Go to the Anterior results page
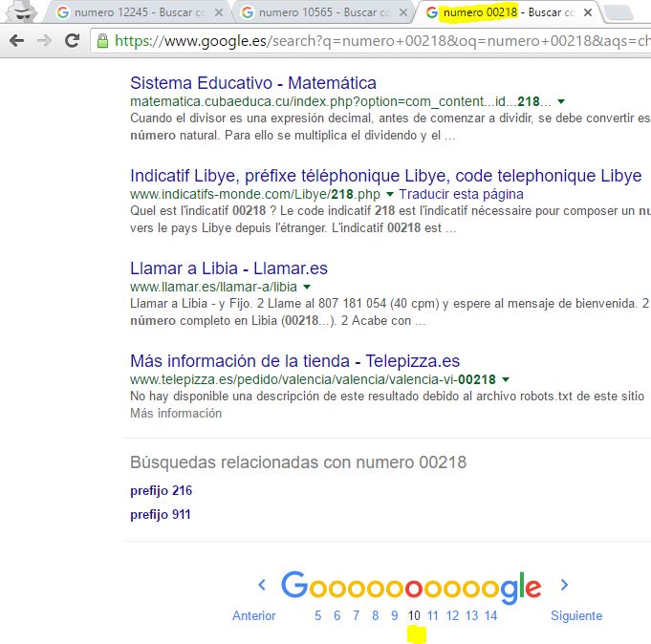The height and width of the screenshot is (644, 651). tap(253, 615)
